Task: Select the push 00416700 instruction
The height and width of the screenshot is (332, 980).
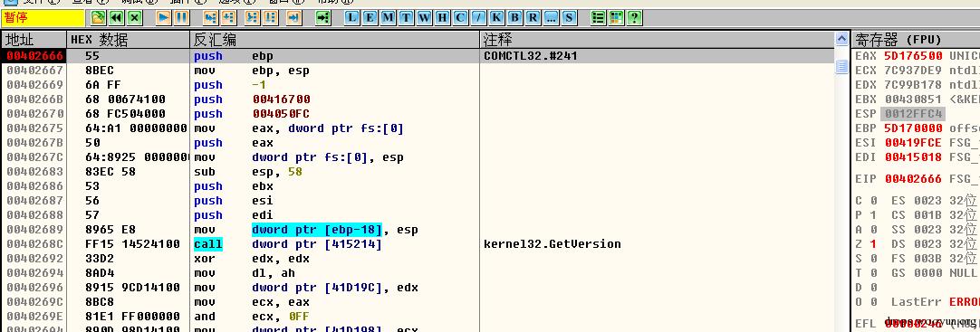Action: pyautogui.click(x=252, y=100)
